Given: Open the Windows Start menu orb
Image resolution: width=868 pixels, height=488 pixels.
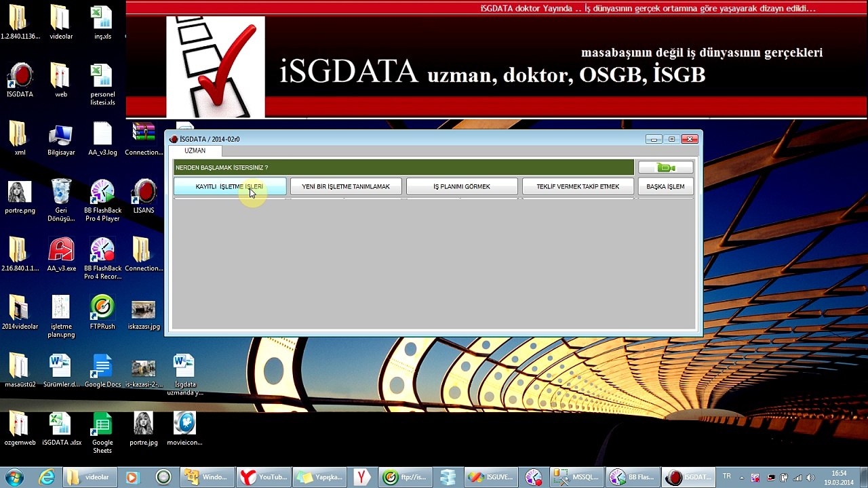Looking at the screenshot, I should [14, 477].
